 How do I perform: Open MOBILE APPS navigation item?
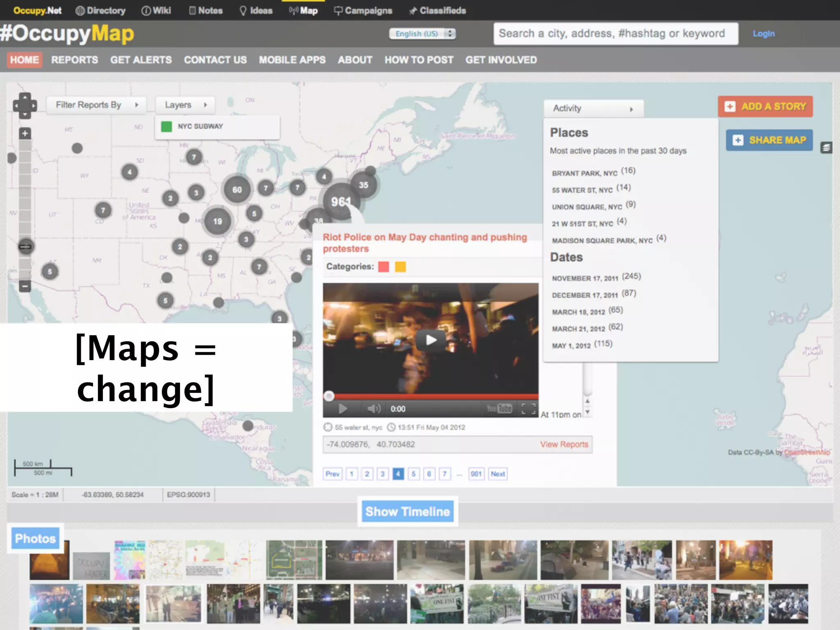click(292, 60)
